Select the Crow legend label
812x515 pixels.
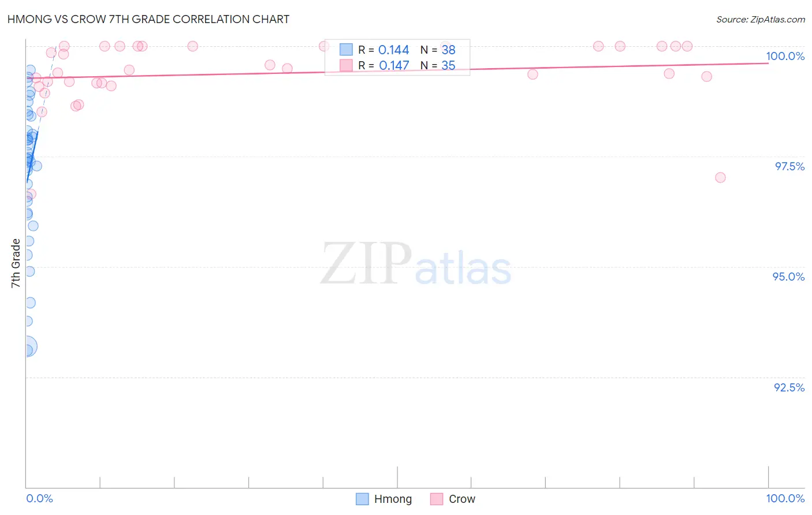[x=462, y=499]
